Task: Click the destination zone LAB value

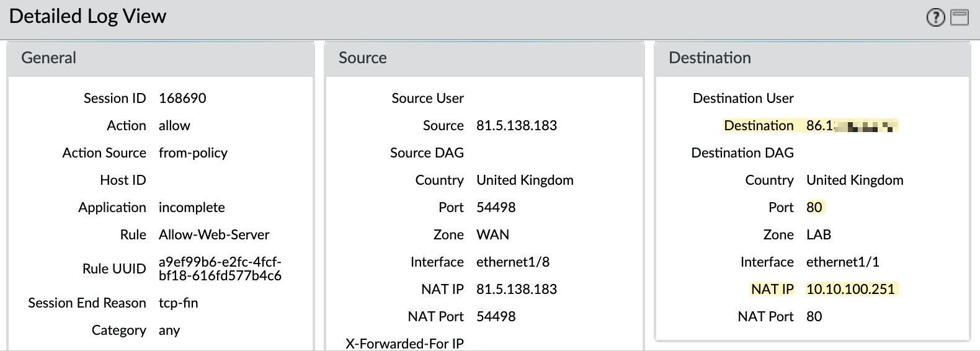Action: click(819, 234)
